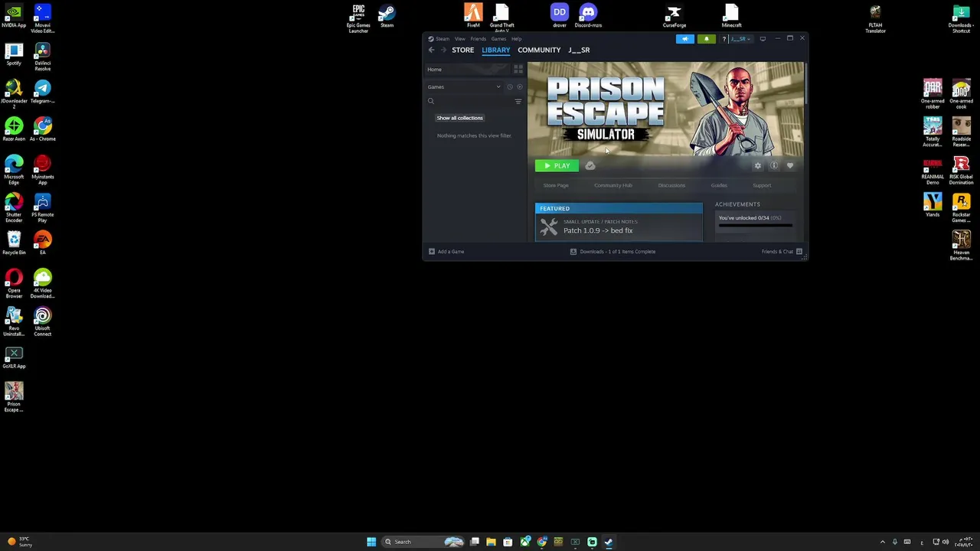Viewport: 980px width, 551px height.
Task: Open the View menu
Action: [460, 38]
